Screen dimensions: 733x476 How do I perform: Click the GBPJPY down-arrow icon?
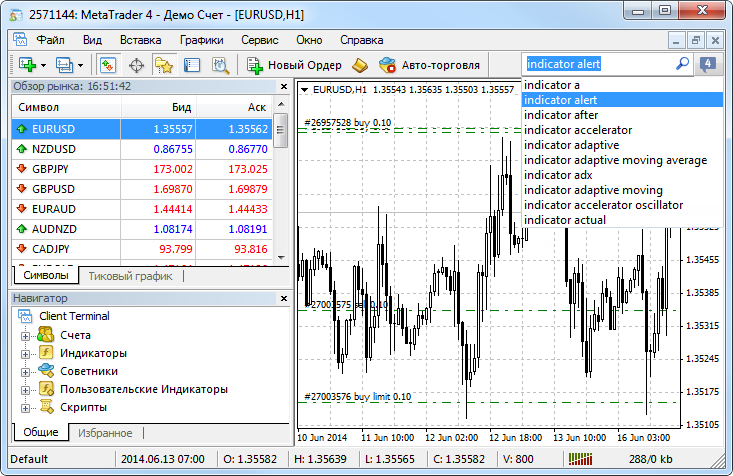coord(22,168)
